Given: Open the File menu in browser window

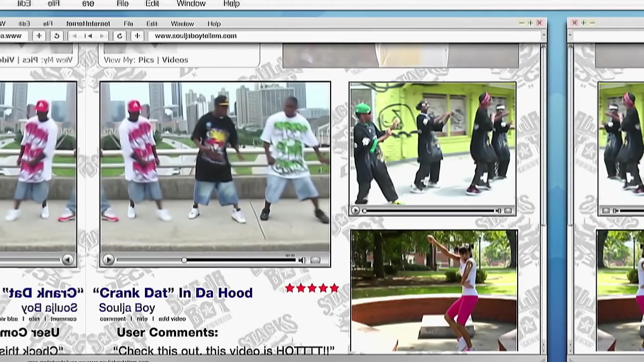Looking at the screenshot, I should pyautogui.click(x=128, y=24).
